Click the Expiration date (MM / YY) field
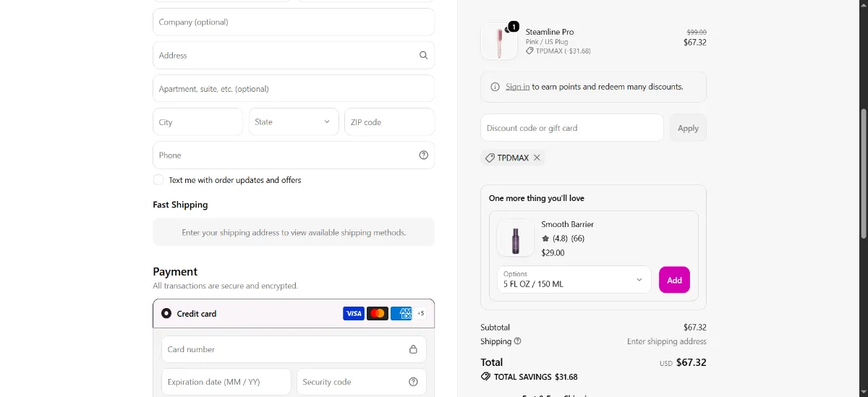Image resolution: width=868 pixels, height=397 pixels. (226, 382)
